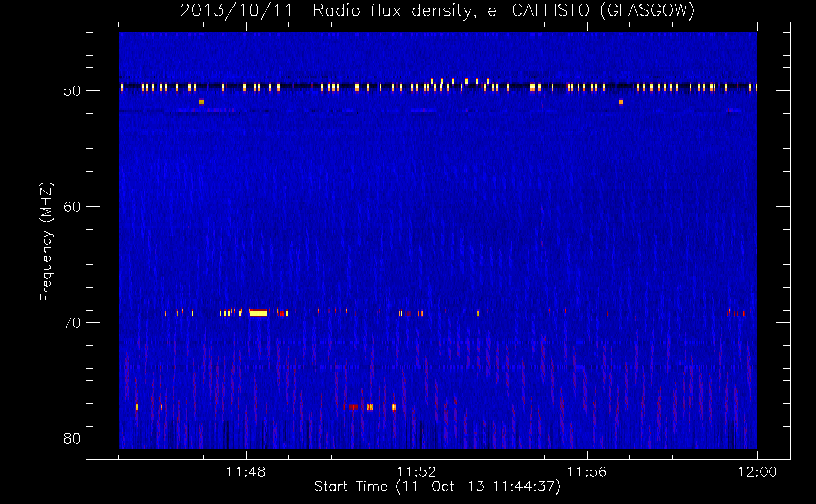
Task: Click the 12:00 time tick label
Action: pos(757,472)
